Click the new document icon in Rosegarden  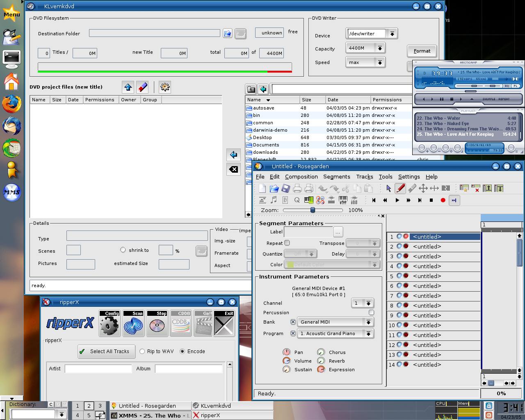262,188
